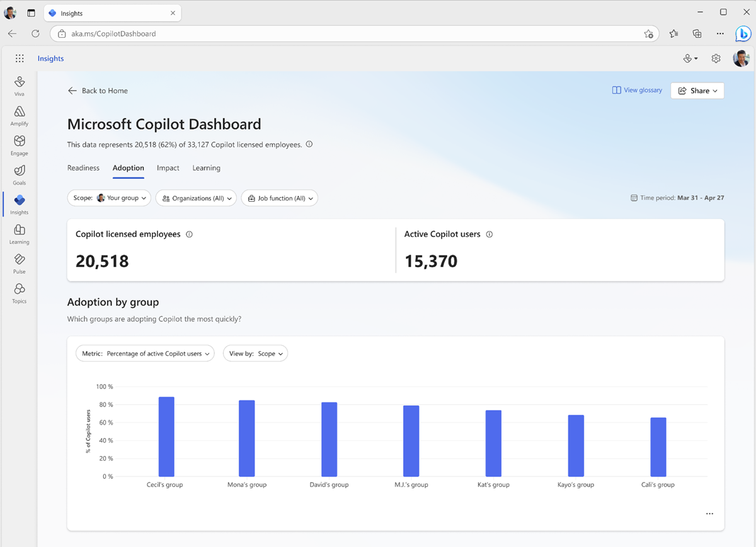Click the info icon next to Active Copilot users
The image size is (756, 547).
coord(489,234)
